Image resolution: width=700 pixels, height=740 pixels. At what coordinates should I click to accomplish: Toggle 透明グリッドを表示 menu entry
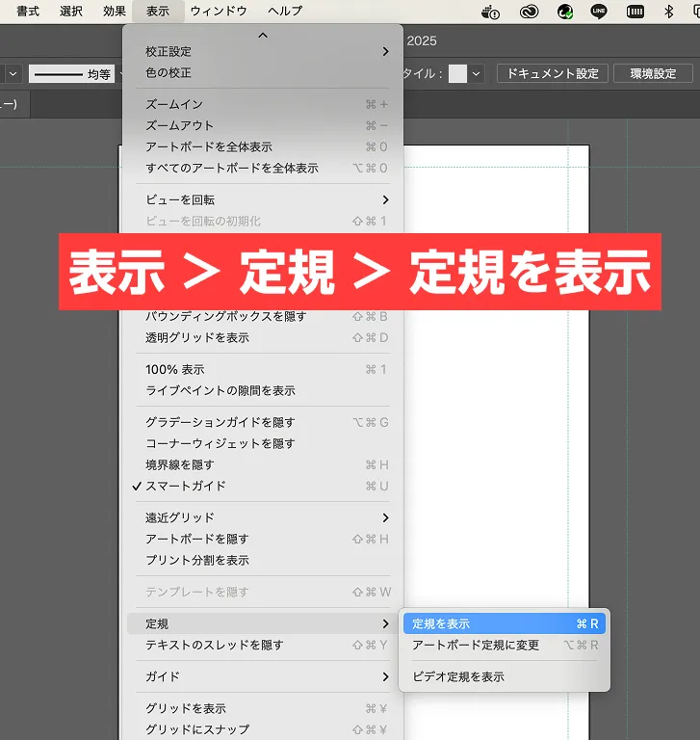[196, 337]
